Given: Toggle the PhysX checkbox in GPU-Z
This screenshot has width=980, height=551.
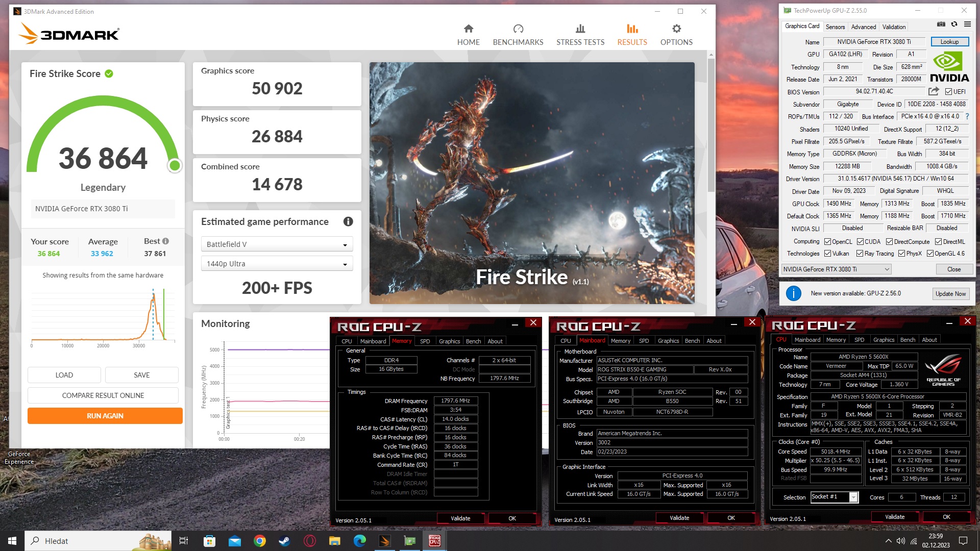Looking at the screenshot, I should pyautogui.click(x=901, y=254).
